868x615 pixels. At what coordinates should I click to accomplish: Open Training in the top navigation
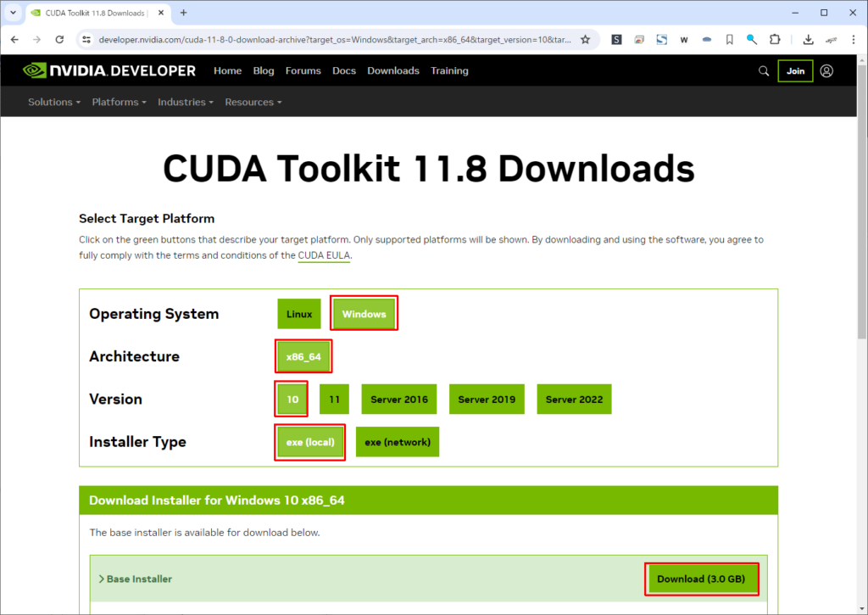449,70
